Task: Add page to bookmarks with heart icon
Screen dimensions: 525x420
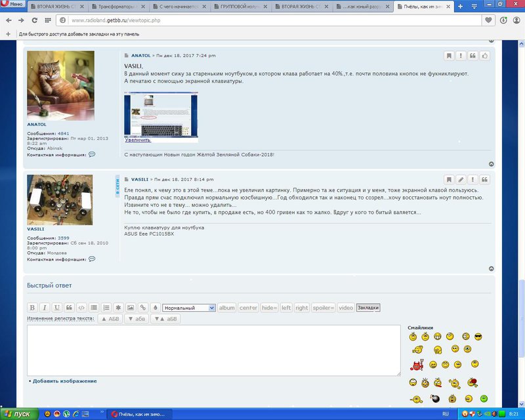Action: coord(488,20)
